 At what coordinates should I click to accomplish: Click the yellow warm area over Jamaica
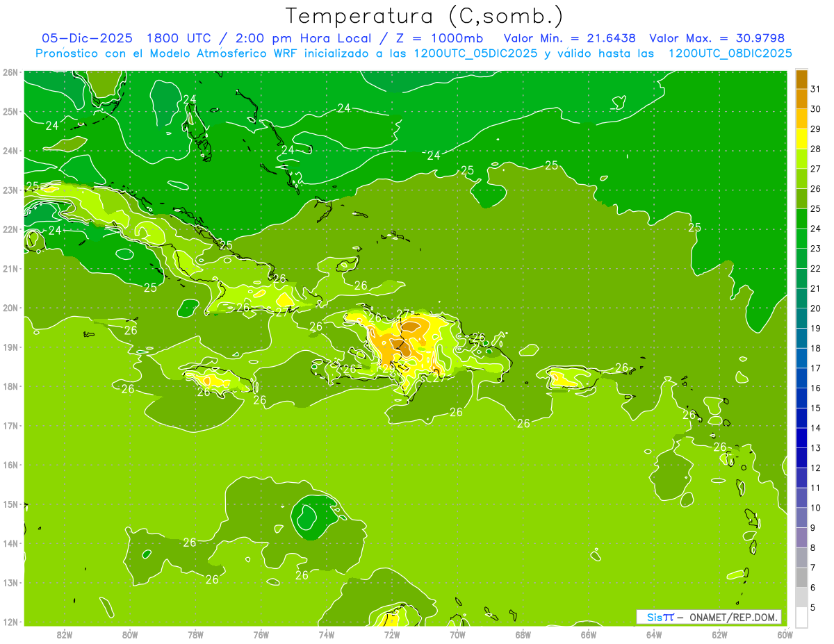coord(212,380)
